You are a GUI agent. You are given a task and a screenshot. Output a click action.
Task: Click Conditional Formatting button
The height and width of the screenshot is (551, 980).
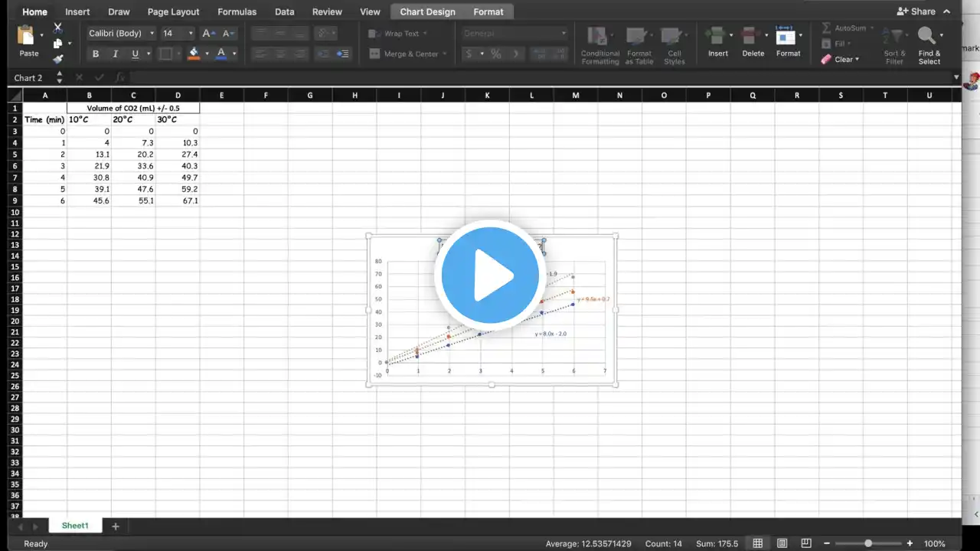click(x=600, y=46)
